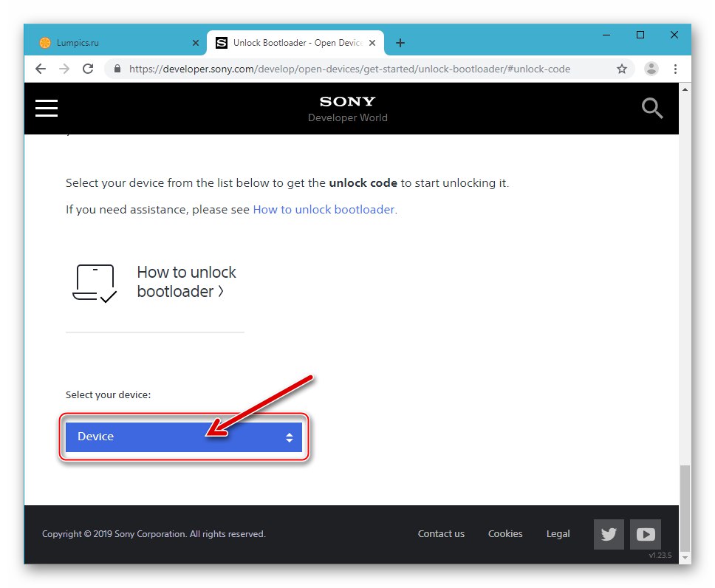Open Sony's Twitter page icon
The image size is (715, 588).
click(608, 533)
